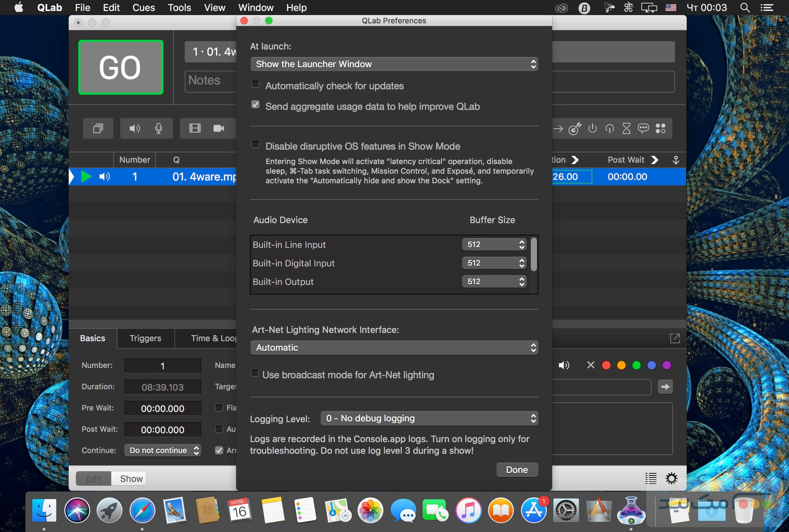789x532 pixels.
Task: Add a Mic cue
Action: [x=159, y=128]
